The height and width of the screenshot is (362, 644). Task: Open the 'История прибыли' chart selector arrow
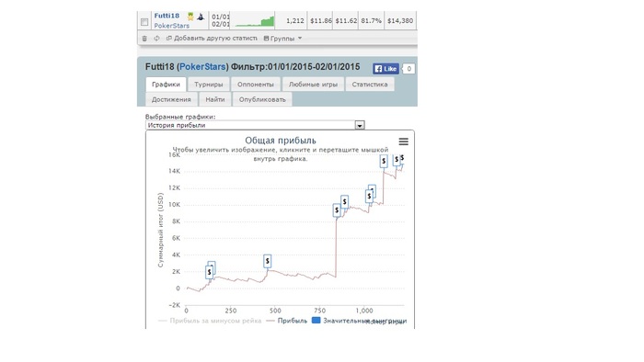(360, 126)
